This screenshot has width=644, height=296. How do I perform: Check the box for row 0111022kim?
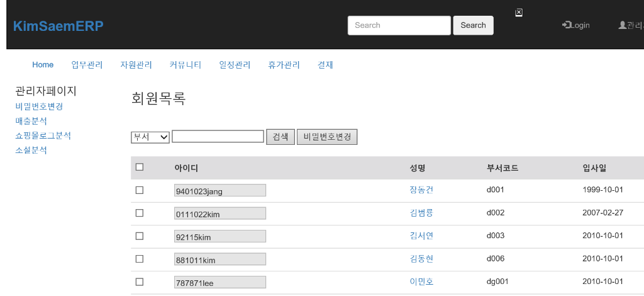(140, 213)
